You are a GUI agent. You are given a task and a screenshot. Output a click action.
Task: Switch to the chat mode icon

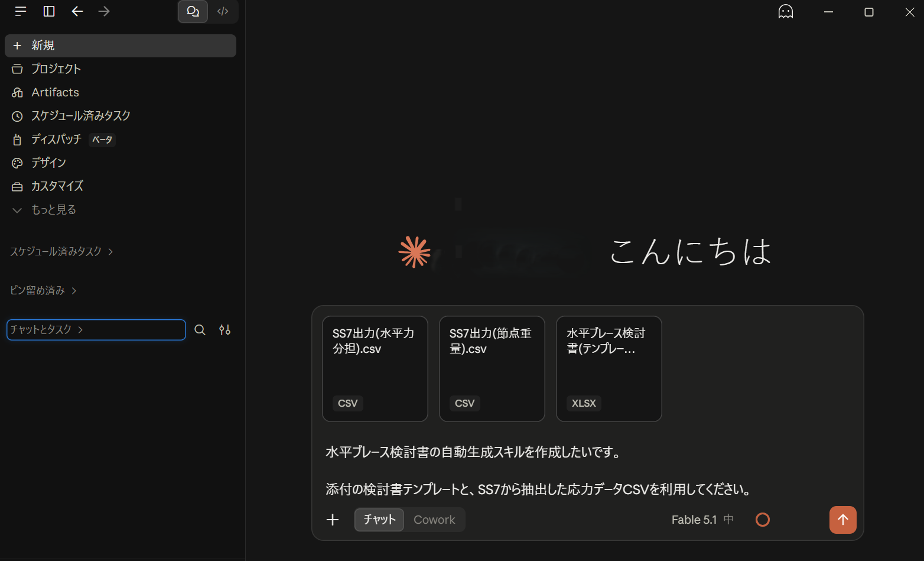pos(193,11)
